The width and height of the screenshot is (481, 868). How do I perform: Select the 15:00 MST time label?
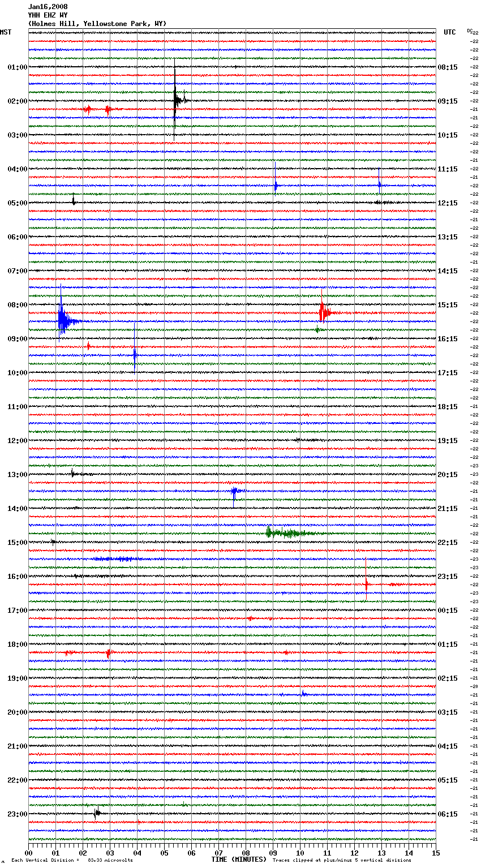pyautogui.click(x=18, y=543)
